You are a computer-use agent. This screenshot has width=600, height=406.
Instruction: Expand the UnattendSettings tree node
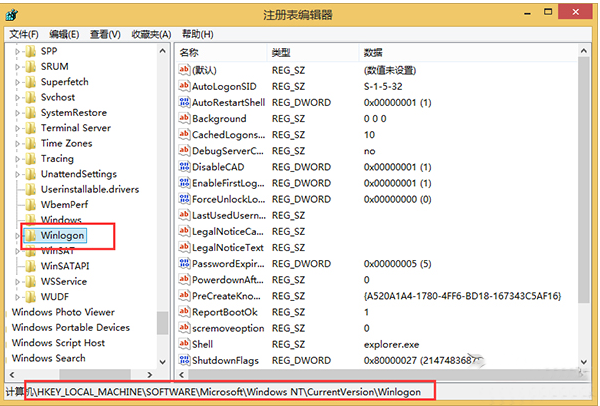coord(17,174)
